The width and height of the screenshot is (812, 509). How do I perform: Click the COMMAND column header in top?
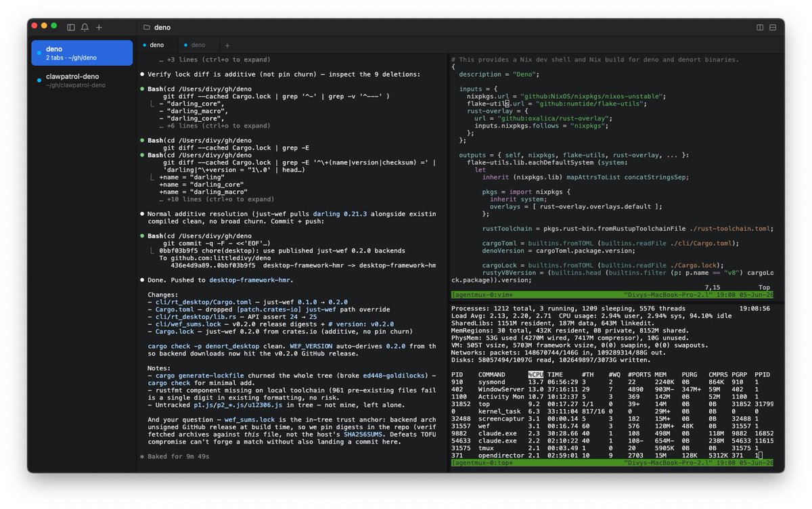[x=493, y=374]
